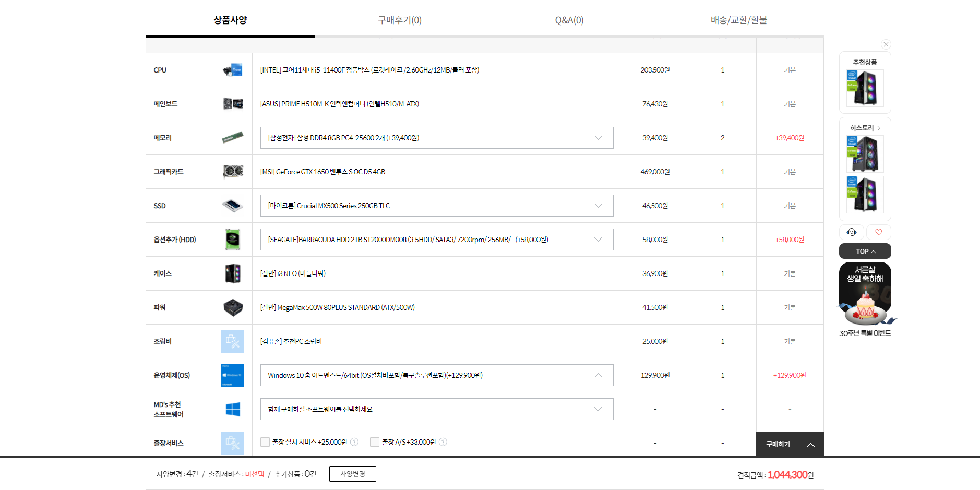Click the +129,900원 OS surcharge
Image resolution: width=980 pixels, height=490 pixels.
tap(790, 375)
